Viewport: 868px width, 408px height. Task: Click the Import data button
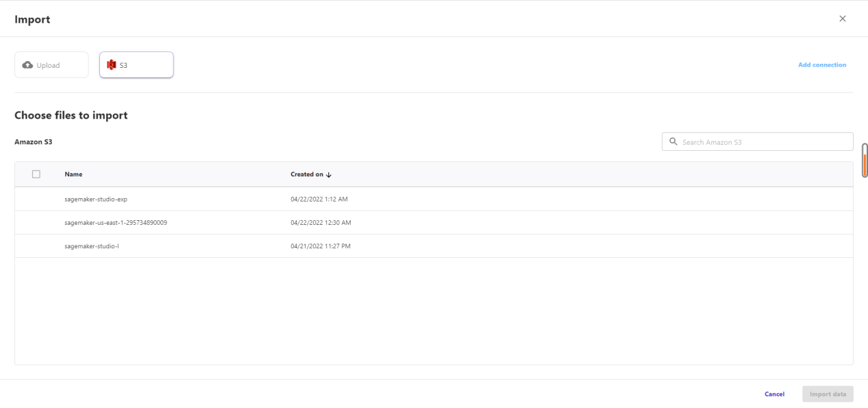coord(828,394)
